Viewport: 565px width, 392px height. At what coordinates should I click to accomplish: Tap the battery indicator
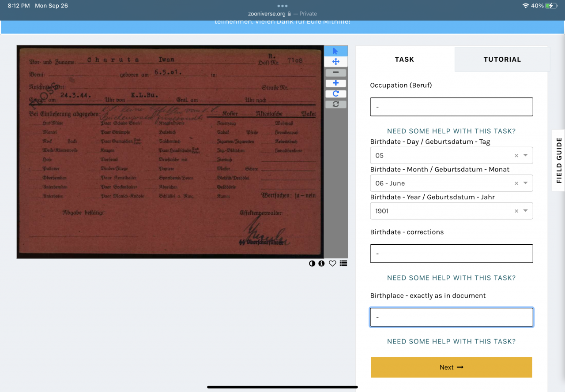pos(551,6)
